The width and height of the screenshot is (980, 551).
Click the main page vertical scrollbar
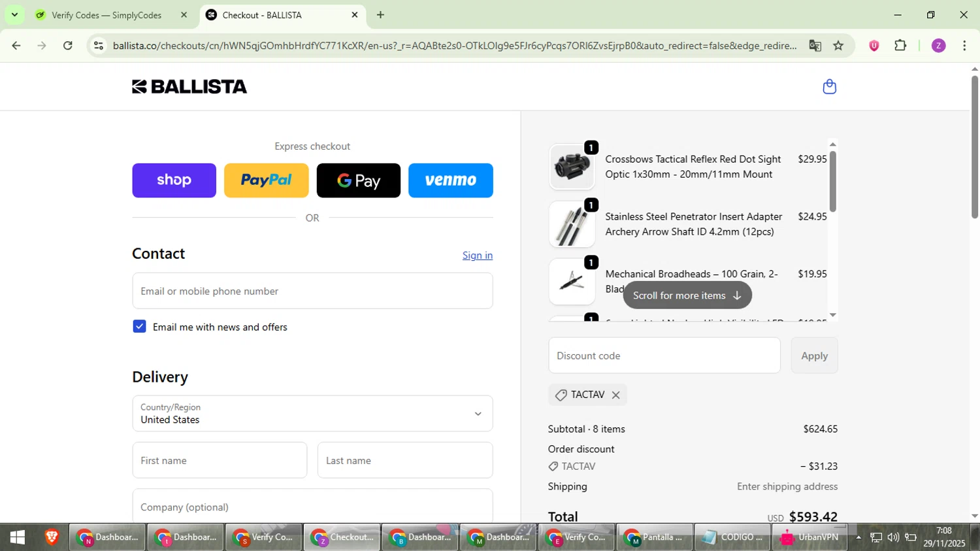pos(975,147)
